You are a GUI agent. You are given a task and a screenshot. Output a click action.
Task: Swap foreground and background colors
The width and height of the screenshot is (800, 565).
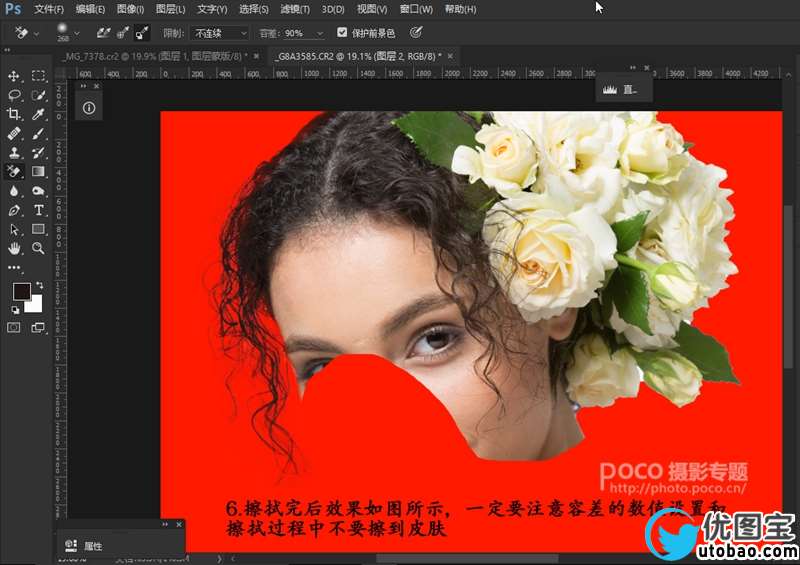[40, 285]
